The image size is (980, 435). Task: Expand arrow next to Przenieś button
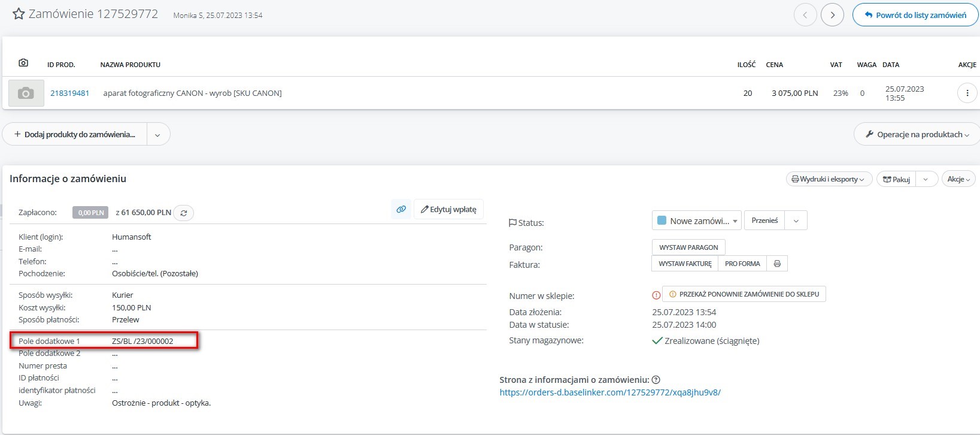pyautogui.click(x=796, y=220)
